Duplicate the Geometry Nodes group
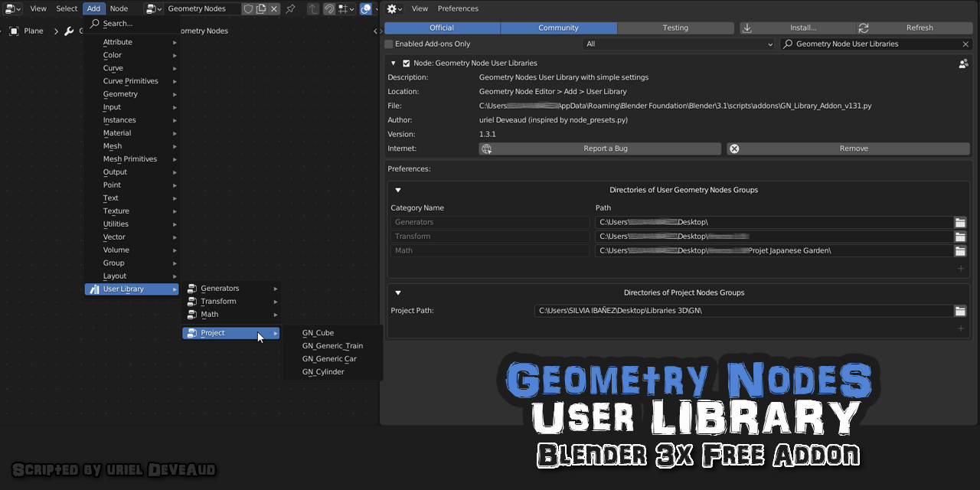Image resolution: width=980 pixels, height=490 pixels. tap(261, 8)
